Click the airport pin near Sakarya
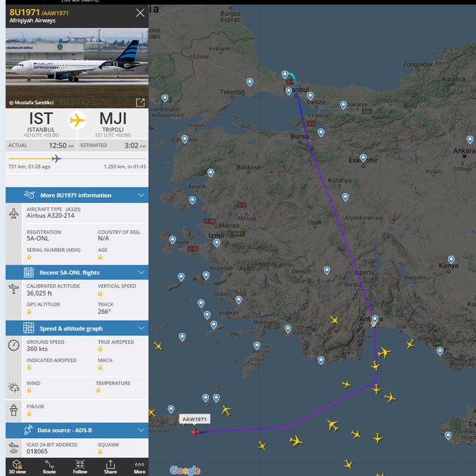Screen dimensions: 476x476 343,105
